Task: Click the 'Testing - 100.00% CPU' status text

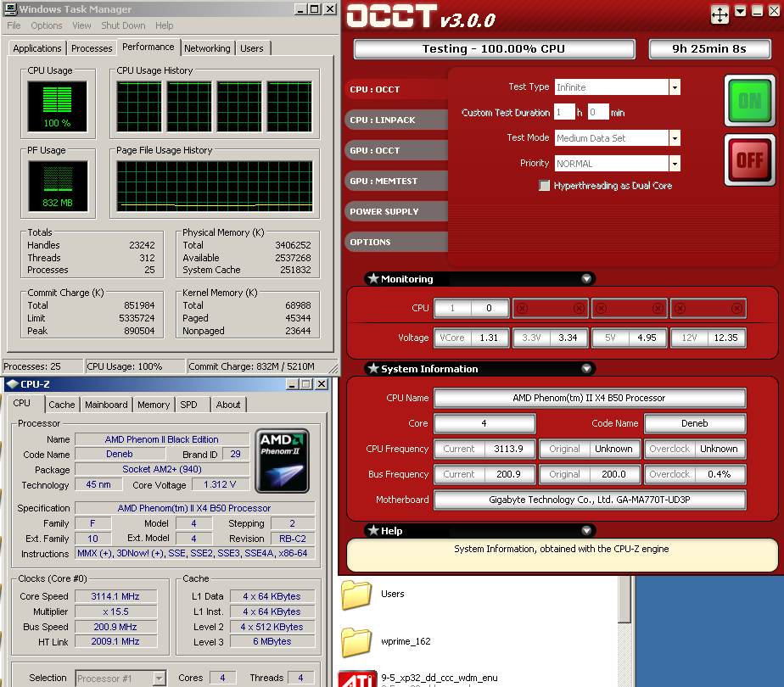Action: (x=494, y=49)
